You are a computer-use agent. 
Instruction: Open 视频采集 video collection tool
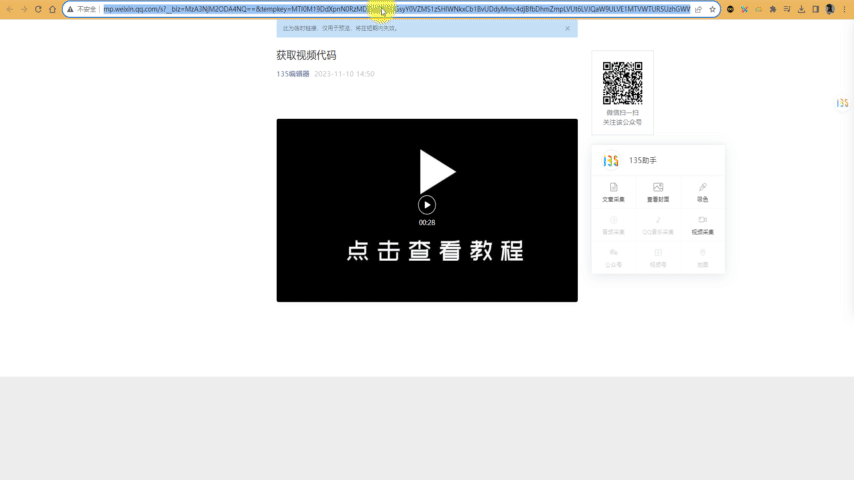pyautogui.click(x=703, y=225)
